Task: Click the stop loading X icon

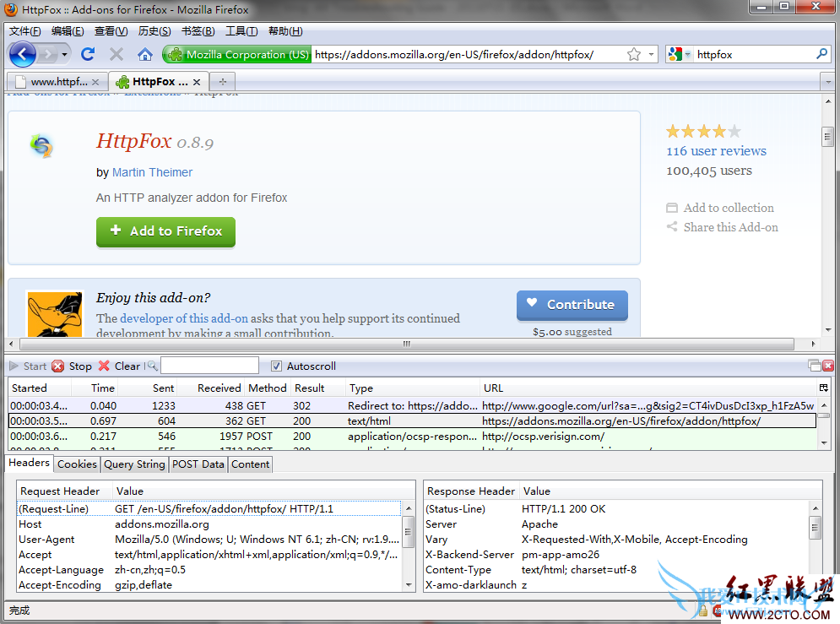Action: tap(117, 54)
